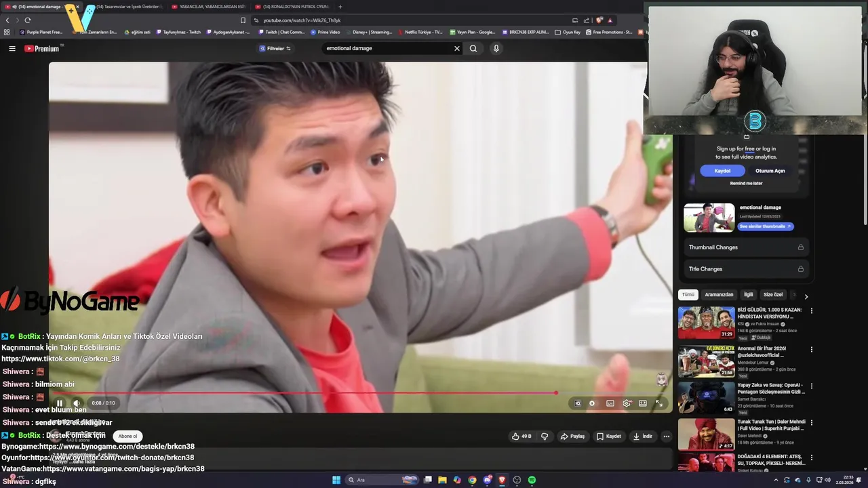
Task: Switch to theater mode
Action: pos(643,403)
